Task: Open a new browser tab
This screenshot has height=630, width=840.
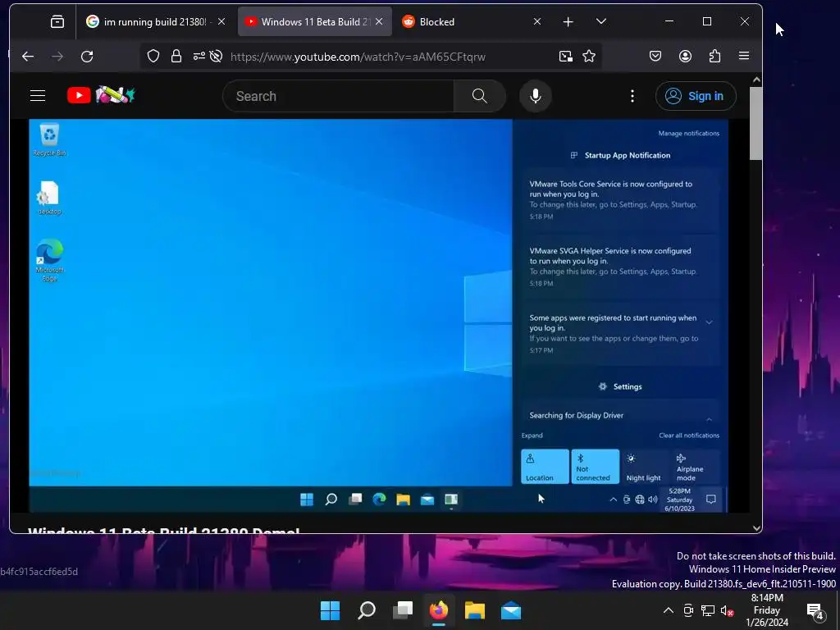Action: [568, 21]
